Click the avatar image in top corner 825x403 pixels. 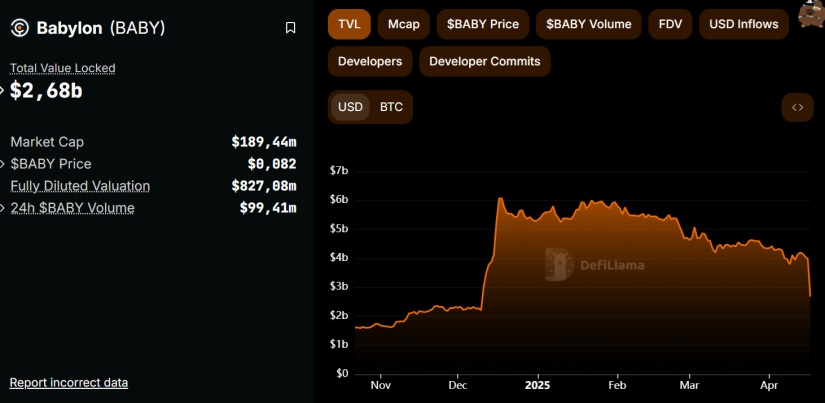click(812, 15)
